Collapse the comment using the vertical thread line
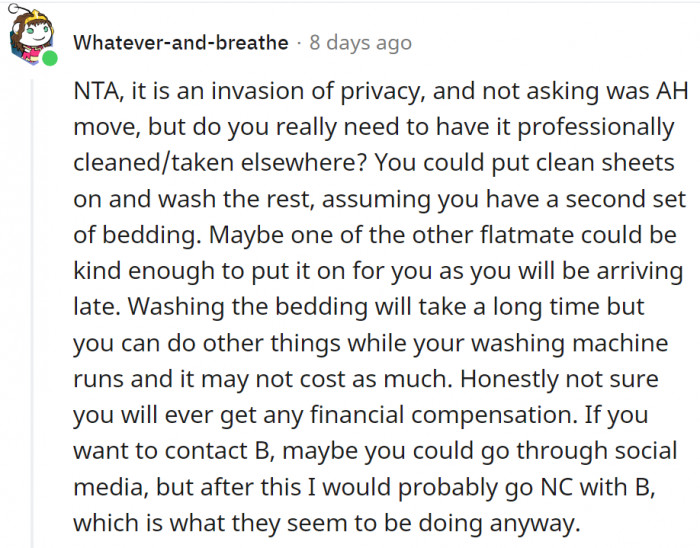Viewport: 700px width, 548px height. (33, 300)
